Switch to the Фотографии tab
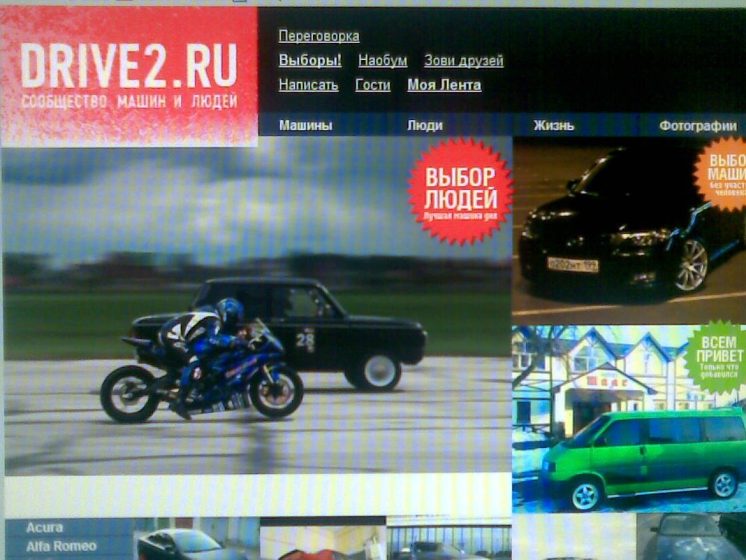 [698, 126]
